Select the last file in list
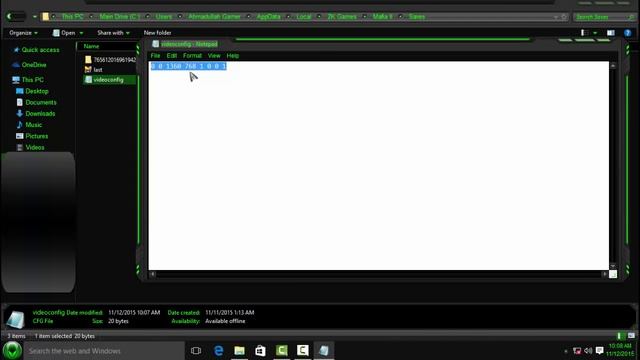The image size is (640, 360). click(93, 70)
